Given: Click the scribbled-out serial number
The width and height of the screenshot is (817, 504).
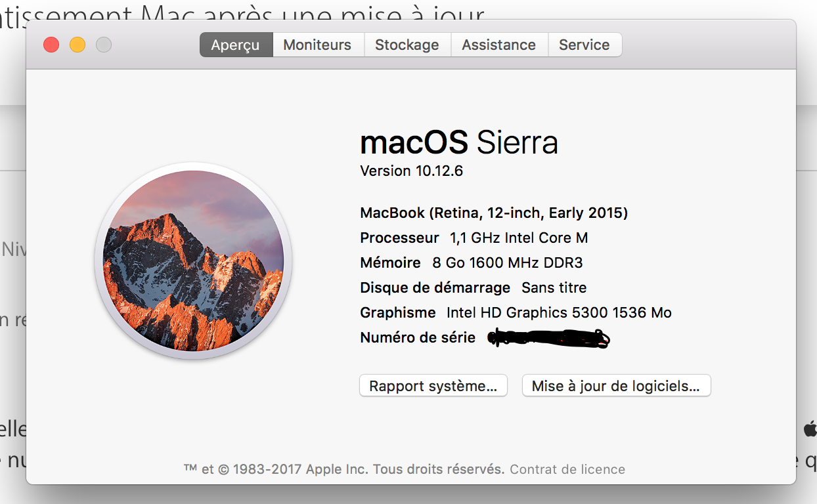Looking at the screenshot, I should pos(549,338).
